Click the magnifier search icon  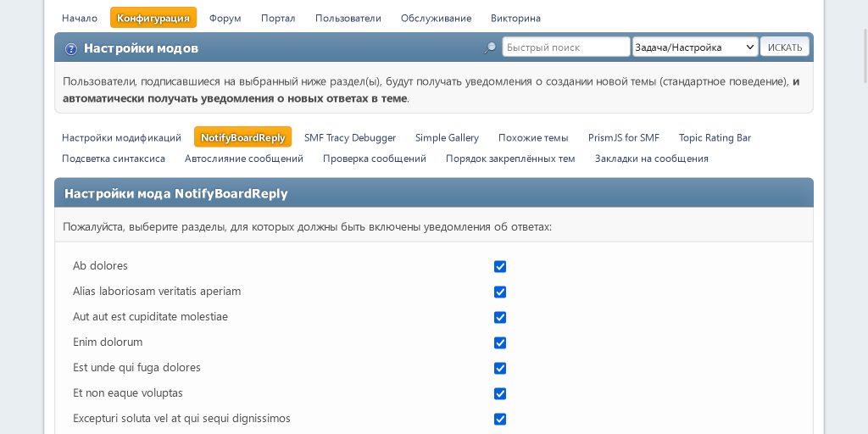click(x=490, y=47)
